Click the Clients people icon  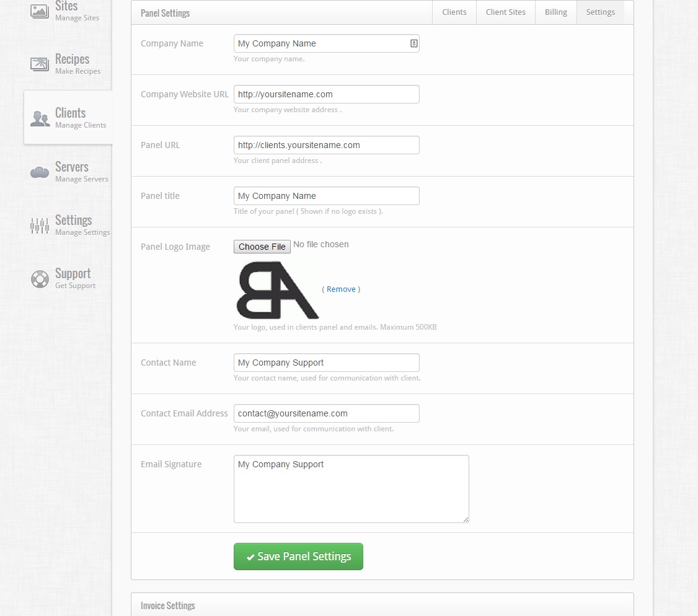coord(39,118)
